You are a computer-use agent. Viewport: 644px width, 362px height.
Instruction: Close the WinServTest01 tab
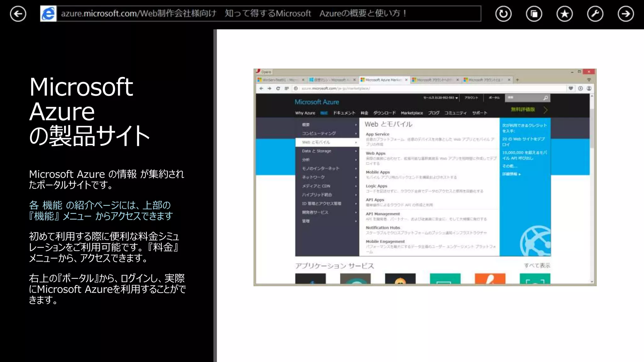[303, 80]
